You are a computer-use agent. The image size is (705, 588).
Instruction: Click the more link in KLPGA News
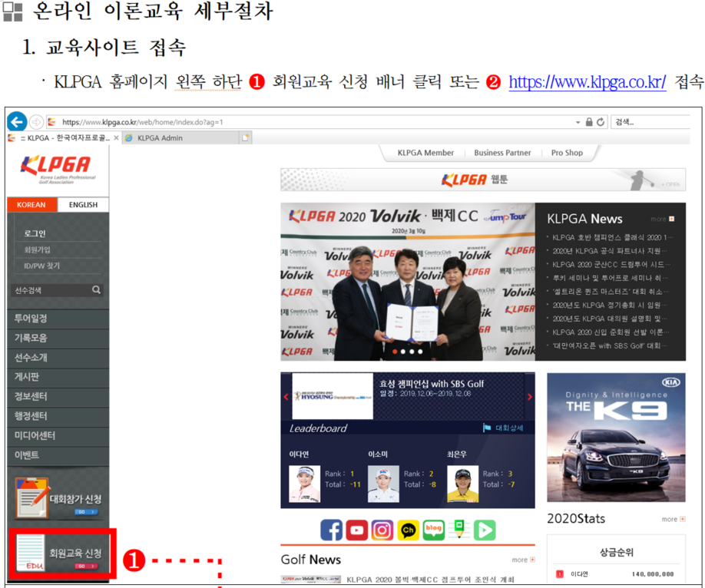(x=662, y=219)
